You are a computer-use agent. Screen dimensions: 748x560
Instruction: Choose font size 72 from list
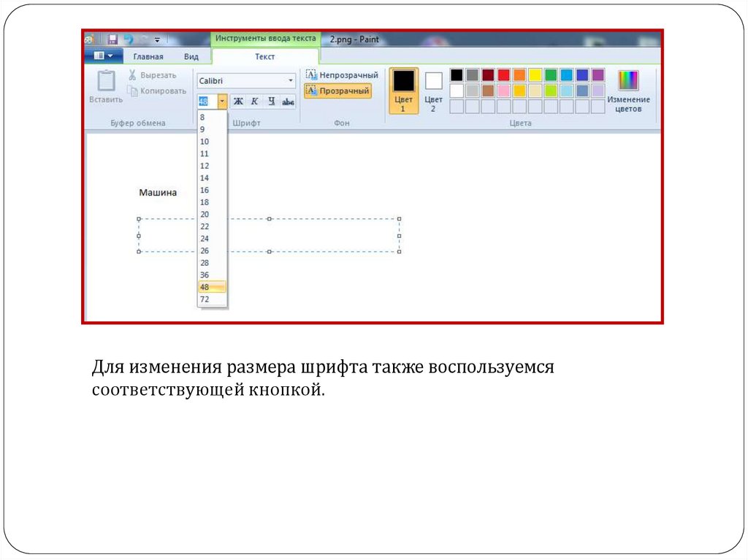tap(205, 299)
